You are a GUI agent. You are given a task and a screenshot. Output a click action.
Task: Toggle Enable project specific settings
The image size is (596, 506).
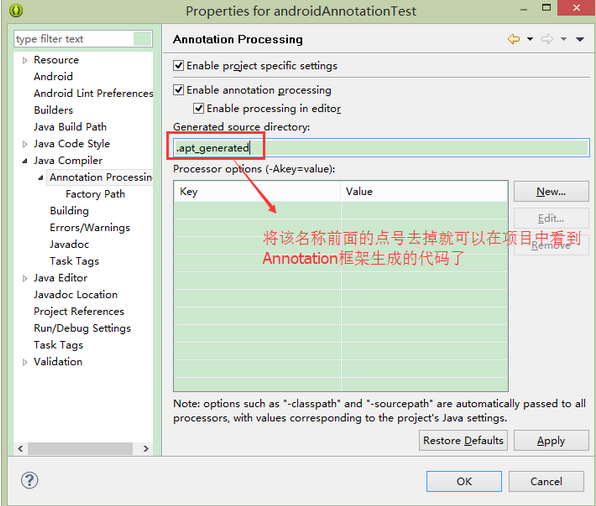coord(178,66)
